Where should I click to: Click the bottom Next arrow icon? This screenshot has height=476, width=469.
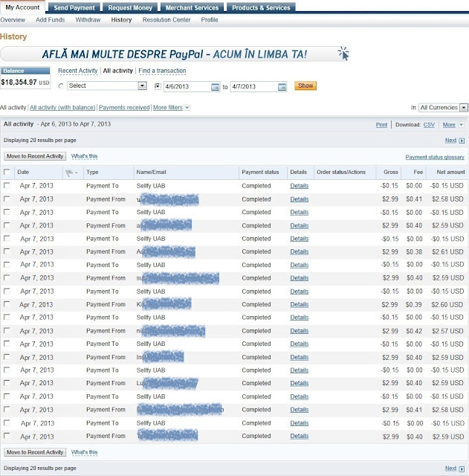[462, 469]
